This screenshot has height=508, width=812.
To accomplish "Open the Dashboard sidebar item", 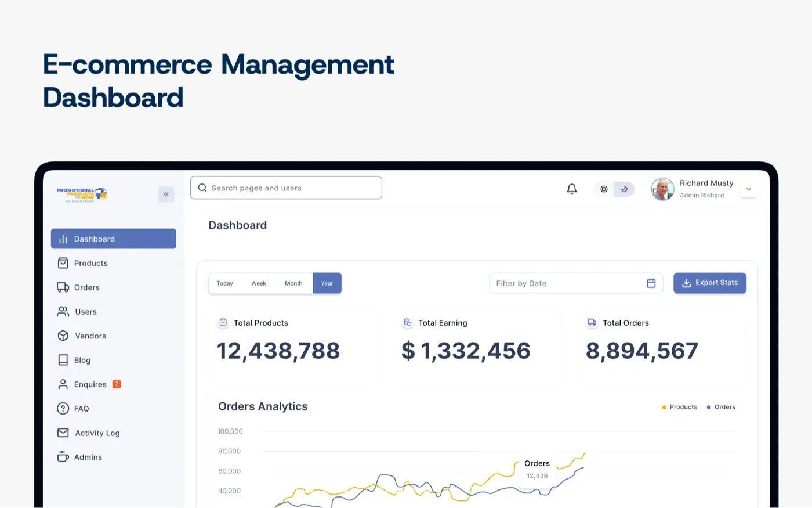I will tap(114, 239).
